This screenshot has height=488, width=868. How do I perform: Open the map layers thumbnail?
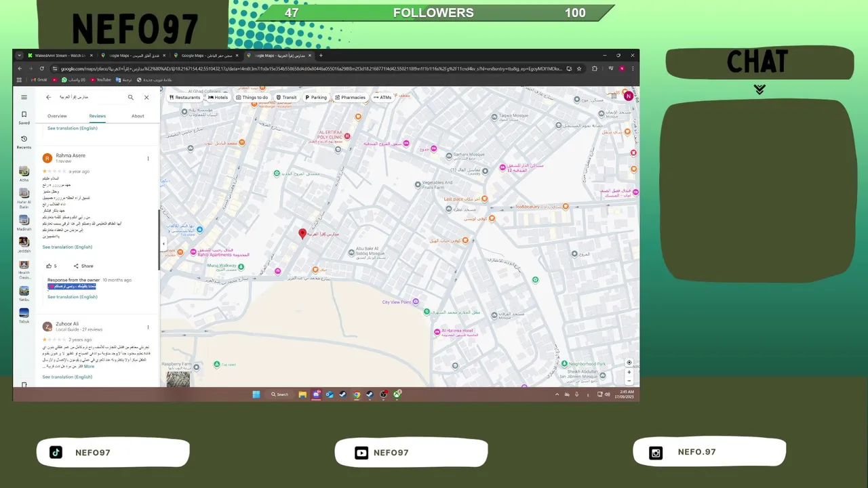click(178, 379)
